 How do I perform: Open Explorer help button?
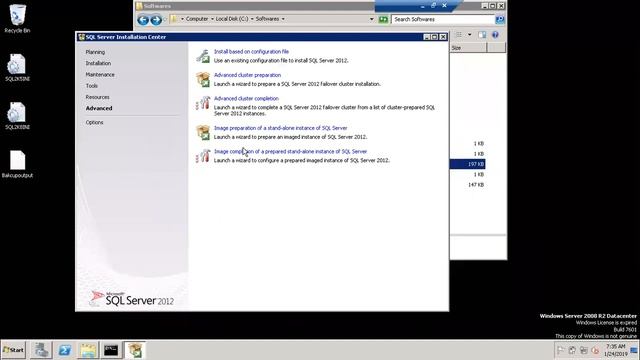click(495, 35)
